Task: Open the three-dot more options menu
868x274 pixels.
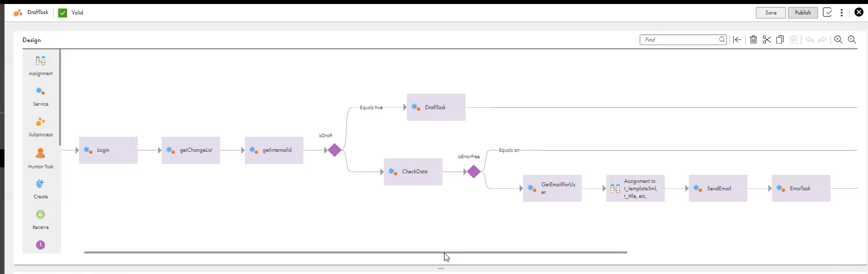Action: tap(841, 13)
